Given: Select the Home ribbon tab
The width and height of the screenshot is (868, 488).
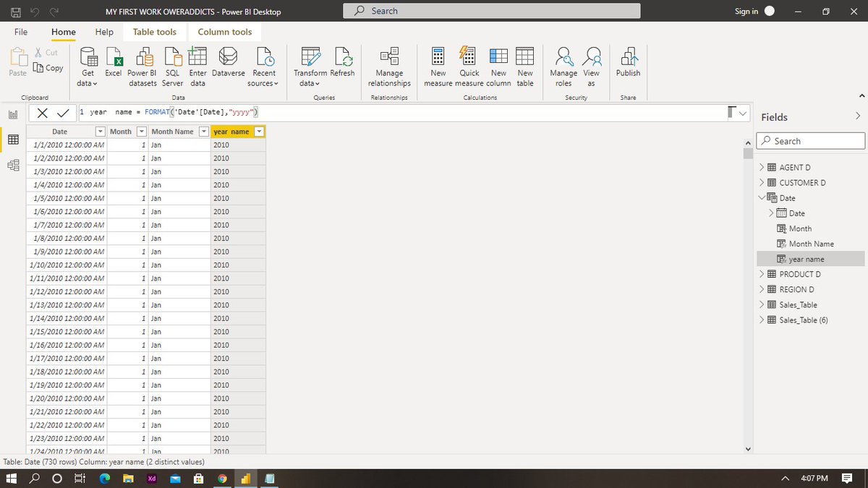Looking at the screenshot, I should coord(64,32).
